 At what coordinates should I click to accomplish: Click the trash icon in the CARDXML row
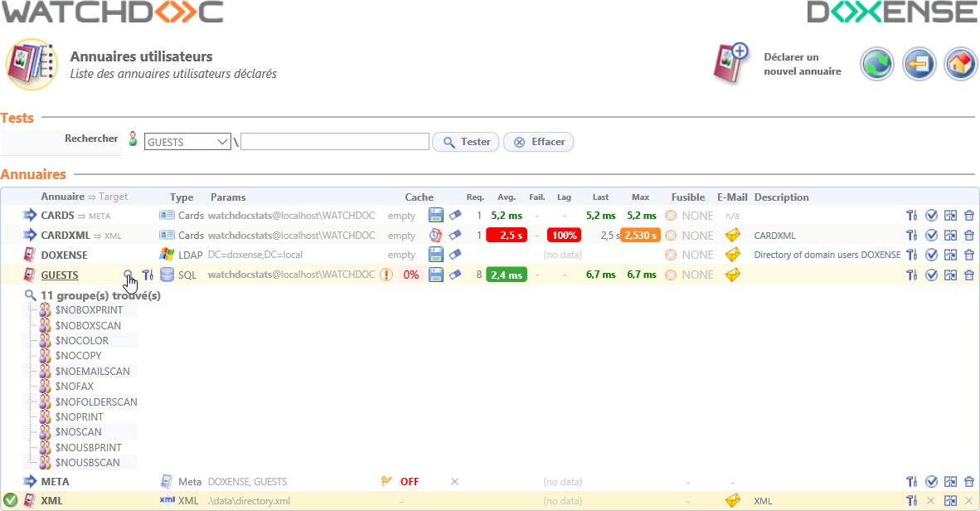968,236
